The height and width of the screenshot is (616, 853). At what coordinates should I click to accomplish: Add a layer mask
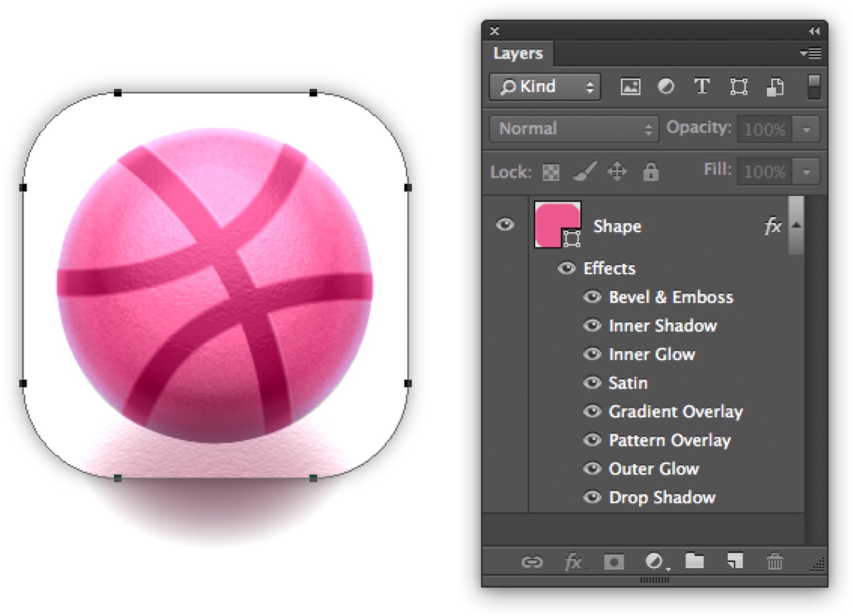tap(614, 562)
